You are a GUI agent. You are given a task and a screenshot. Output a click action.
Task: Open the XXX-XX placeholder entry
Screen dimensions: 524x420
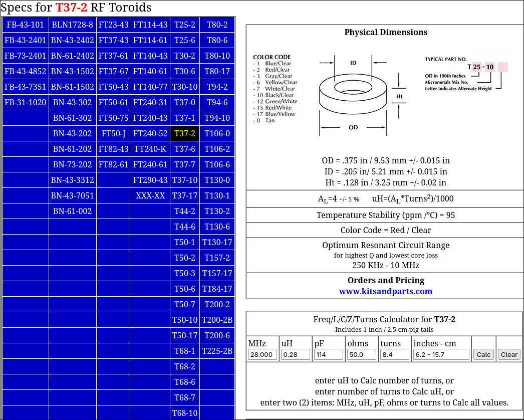(150, 195)
